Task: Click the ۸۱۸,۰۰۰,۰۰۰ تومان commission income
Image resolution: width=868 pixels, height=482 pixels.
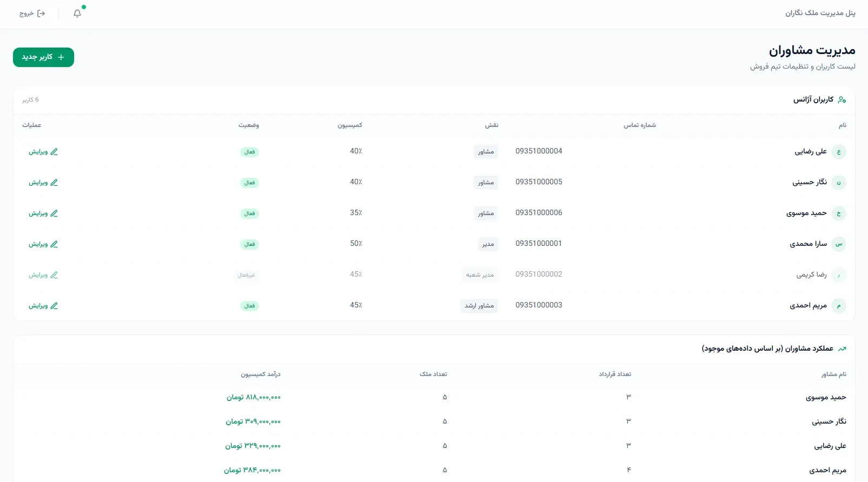Action: [x=254, y=398]
